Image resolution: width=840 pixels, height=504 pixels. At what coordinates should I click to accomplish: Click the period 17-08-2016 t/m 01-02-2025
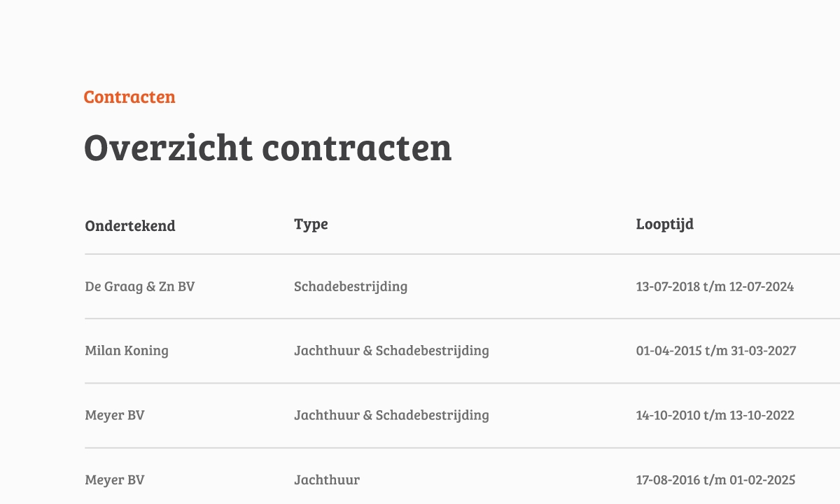pyautogui.click(x=715, y=479)
